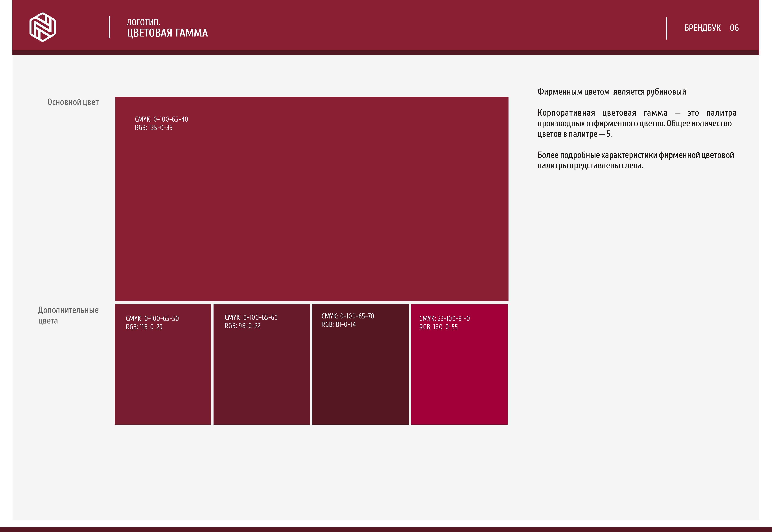Click the hexagonal N logo in header

(42, 27)
